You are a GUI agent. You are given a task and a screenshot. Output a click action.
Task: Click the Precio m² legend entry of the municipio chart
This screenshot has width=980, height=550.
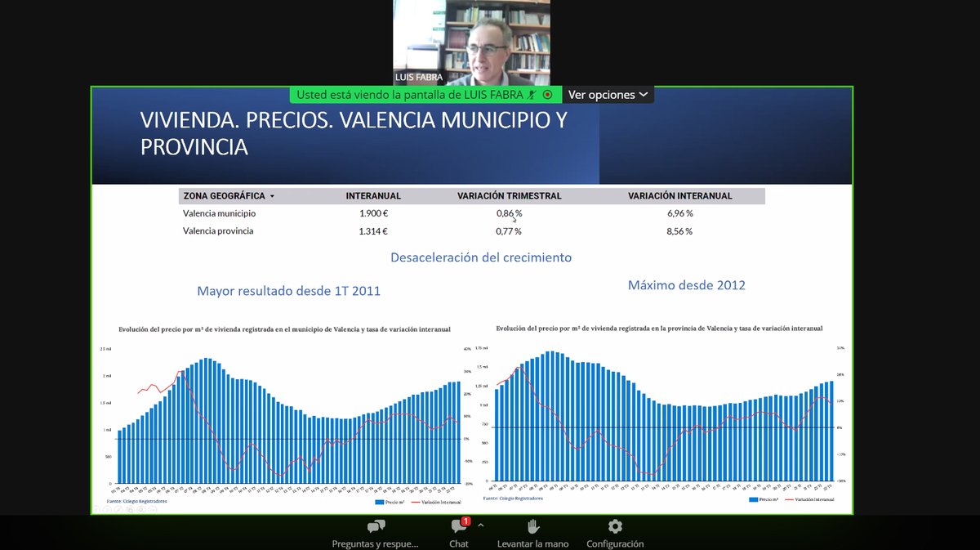tap(389, 502)
